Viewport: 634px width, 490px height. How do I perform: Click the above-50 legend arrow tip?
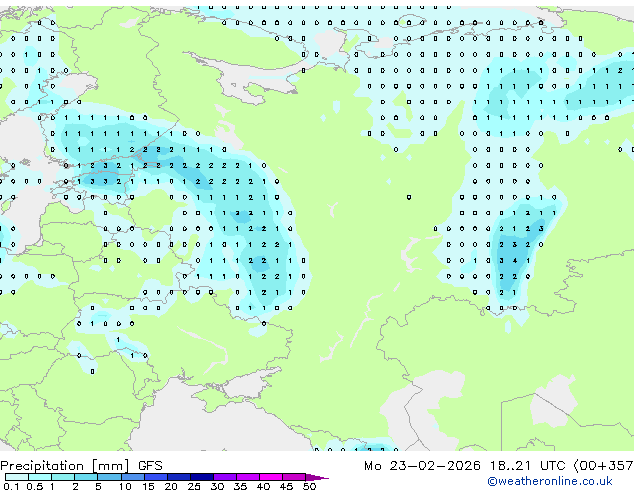[x=317, y=477]
